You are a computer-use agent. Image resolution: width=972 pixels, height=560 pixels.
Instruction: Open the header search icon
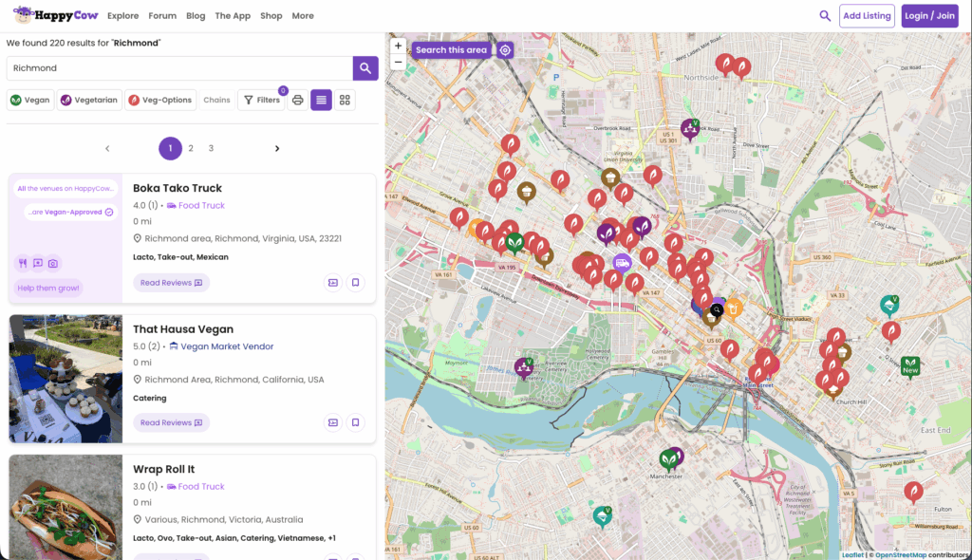[825, 16]
